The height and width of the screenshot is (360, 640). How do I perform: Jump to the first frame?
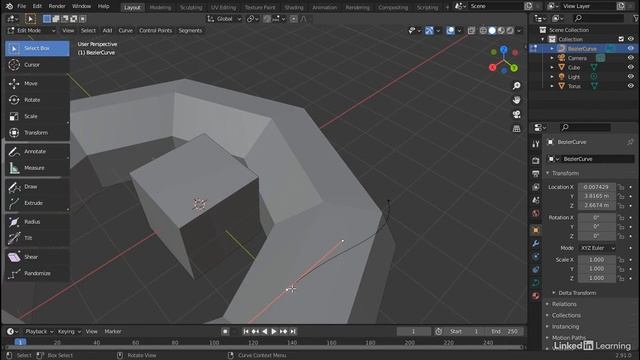[x=246, y=331]
